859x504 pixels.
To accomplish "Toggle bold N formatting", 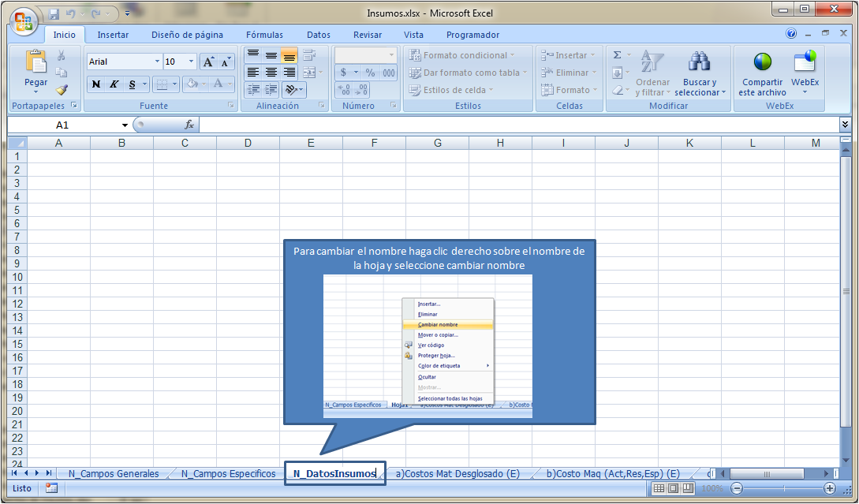I will [96, 84].
